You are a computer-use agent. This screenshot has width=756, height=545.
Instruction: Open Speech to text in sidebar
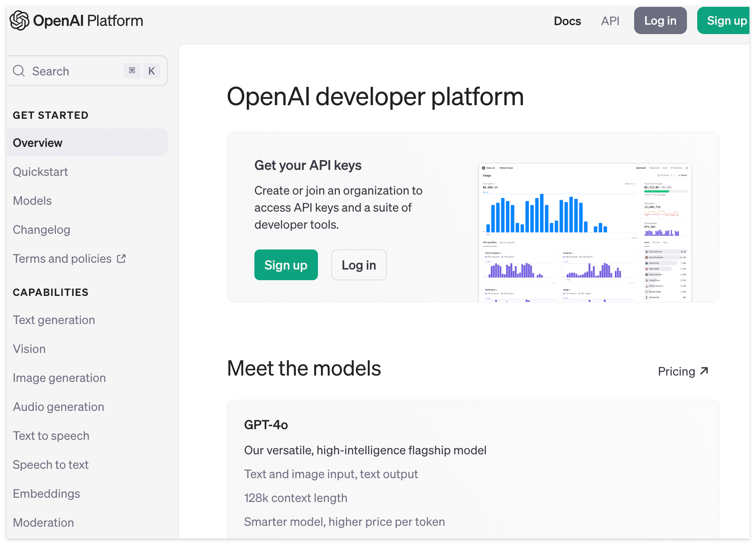[51, 465]
